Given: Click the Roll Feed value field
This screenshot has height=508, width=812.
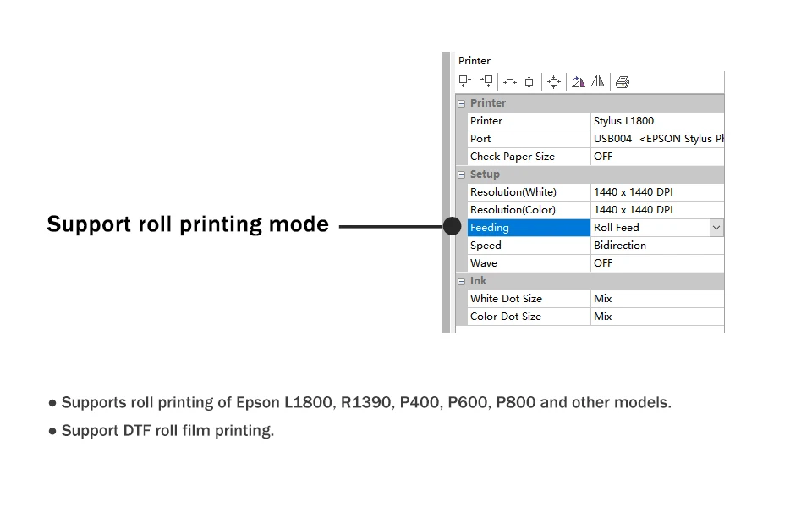Looking at the screenshot, I should [x=650, y=228].
